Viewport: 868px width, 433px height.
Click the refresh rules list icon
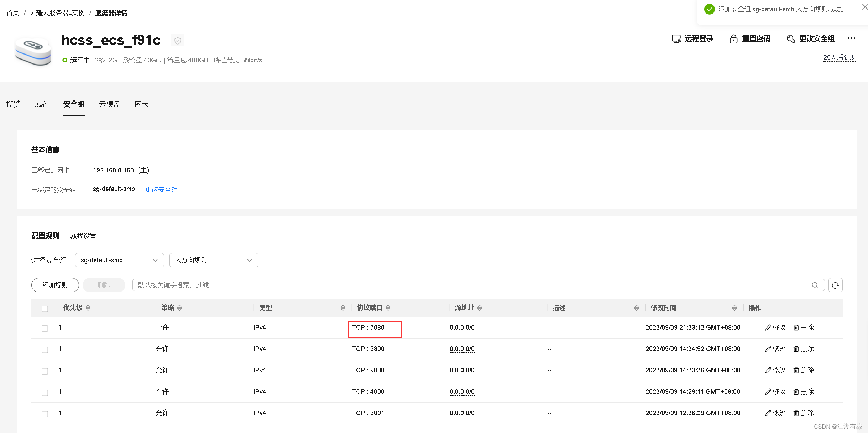(835, 285)
